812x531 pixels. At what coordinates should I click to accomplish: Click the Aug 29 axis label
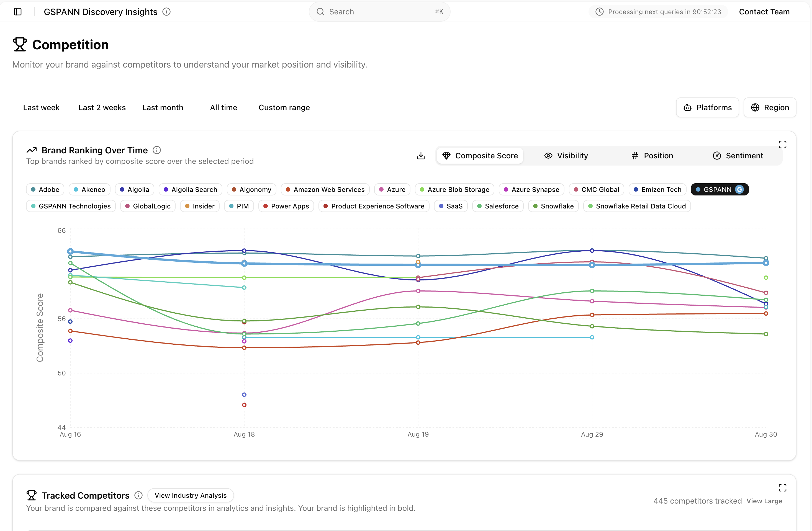[592, 434]
